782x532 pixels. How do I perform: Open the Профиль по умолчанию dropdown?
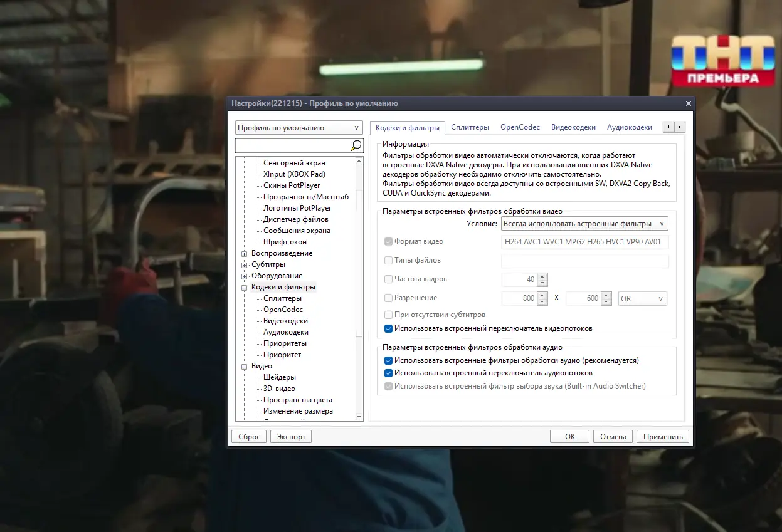point(299,127)
